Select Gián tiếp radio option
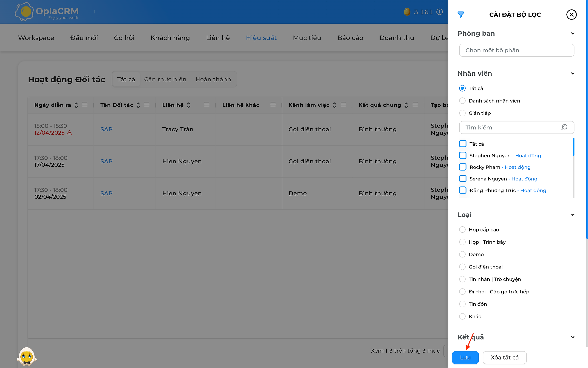The height and width of the screenshot is (368, 588). pyautogui.click(x=462, y=113)
